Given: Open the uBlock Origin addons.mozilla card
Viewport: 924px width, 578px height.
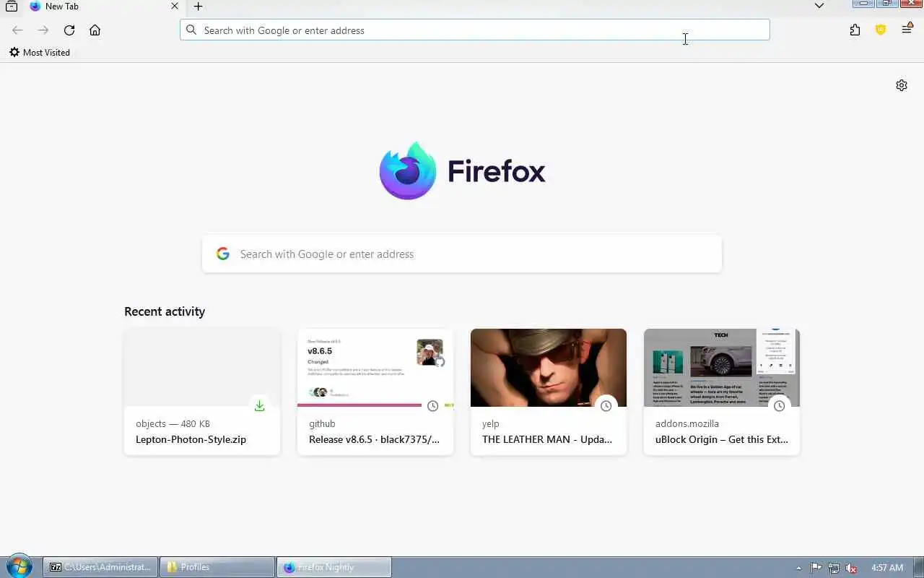Looking at the screenshot, I should pos(722,392).
